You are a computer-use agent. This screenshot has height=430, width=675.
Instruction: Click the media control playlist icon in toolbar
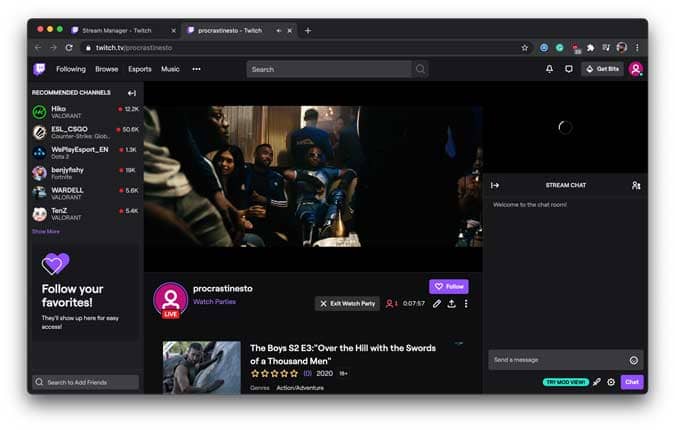click(x=606, y=47)
